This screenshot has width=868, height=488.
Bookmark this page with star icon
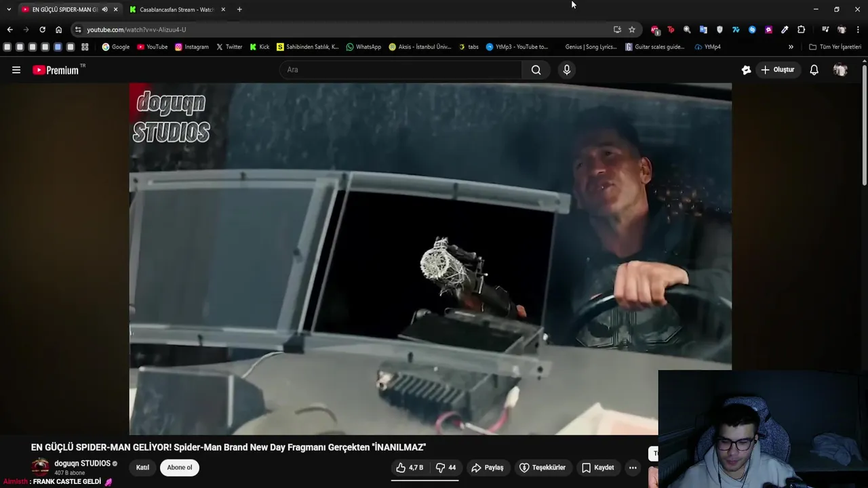click(631, 30)
